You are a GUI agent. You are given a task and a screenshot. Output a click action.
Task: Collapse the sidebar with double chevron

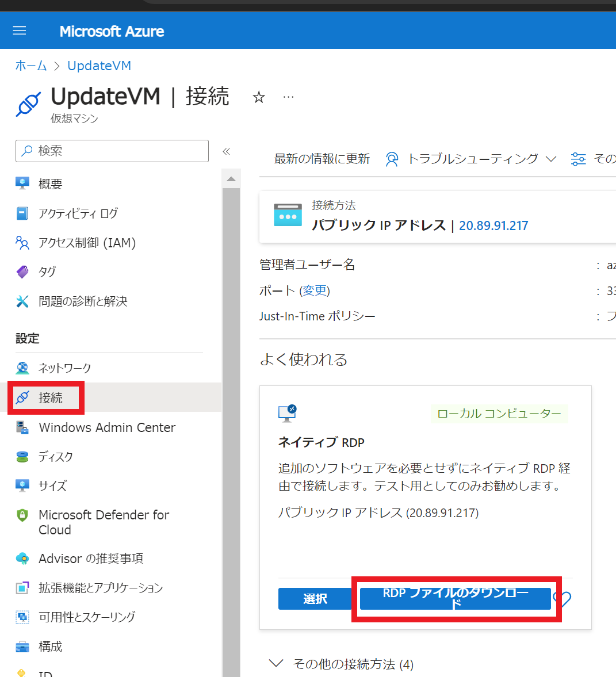point(226,151)
